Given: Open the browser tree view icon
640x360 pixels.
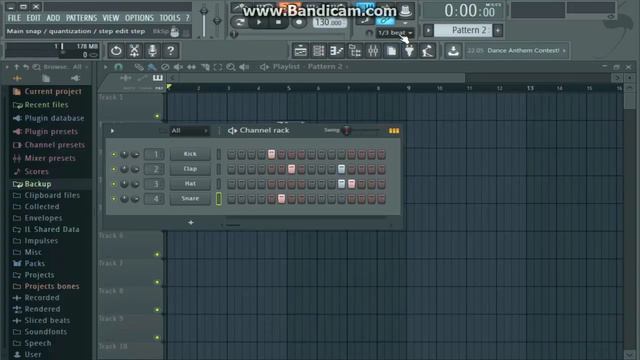Looking at the screenshot, I should (x=355, y=51).
